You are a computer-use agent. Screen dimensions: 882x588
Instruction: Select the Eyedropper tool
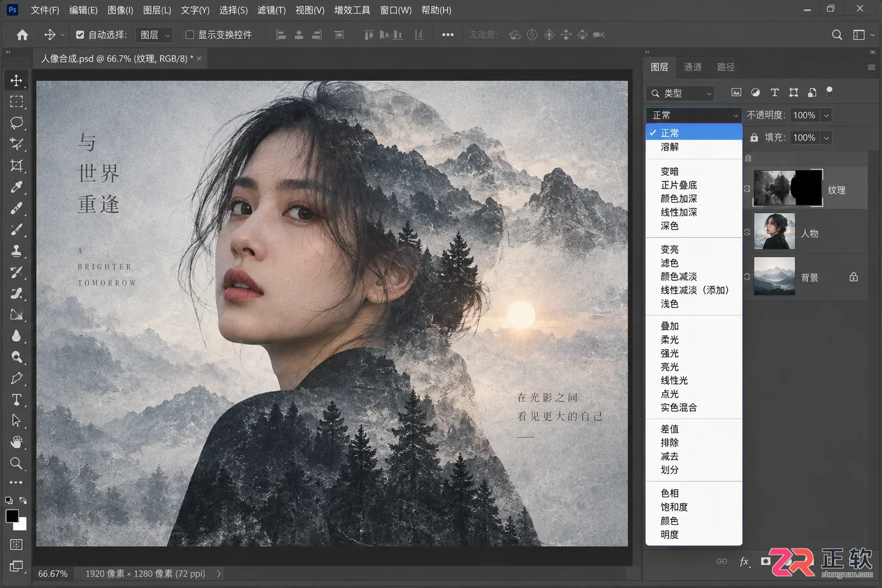pyautogui.click(x=17, y=187)
